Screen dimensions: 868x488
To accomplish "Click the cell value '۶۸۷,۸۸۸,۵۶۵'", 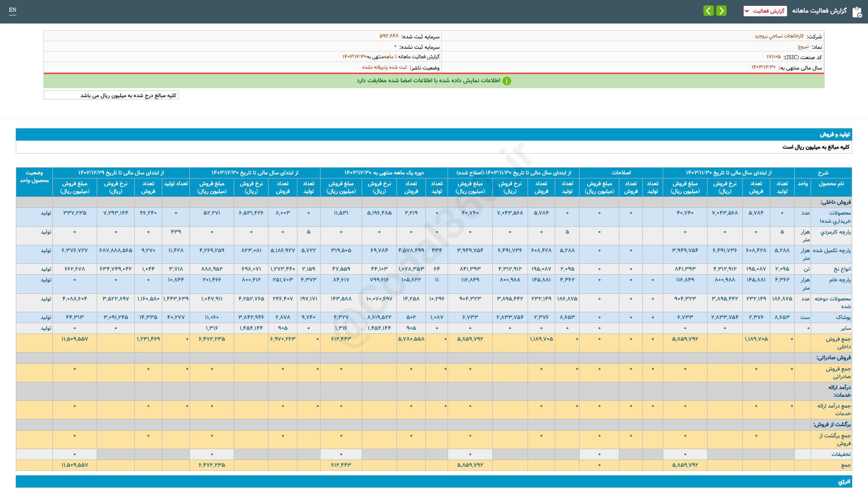I will [116, 250].
